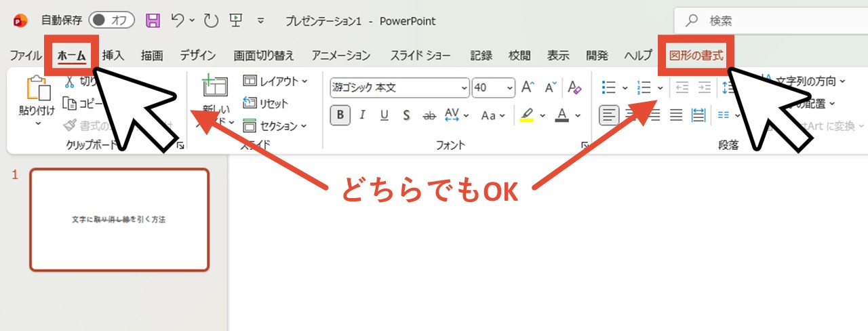The height and width of the screenshot is (331, 868).
Task: Click the PowerPoint app logo
Action: coord(20,20)
